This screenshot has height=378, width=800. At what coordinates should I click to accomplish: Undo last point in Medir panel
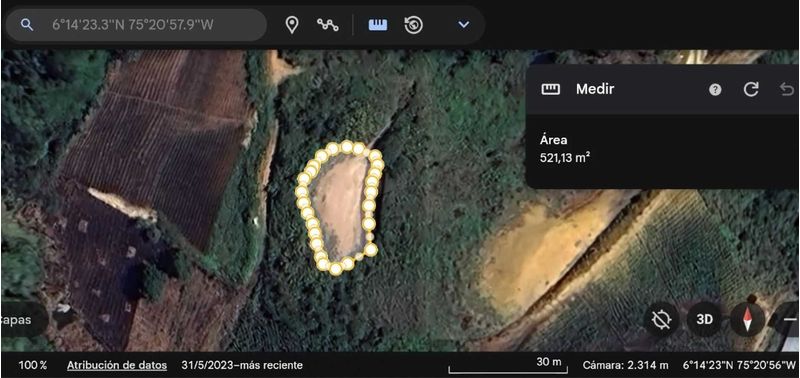click(x=787, y=89)
